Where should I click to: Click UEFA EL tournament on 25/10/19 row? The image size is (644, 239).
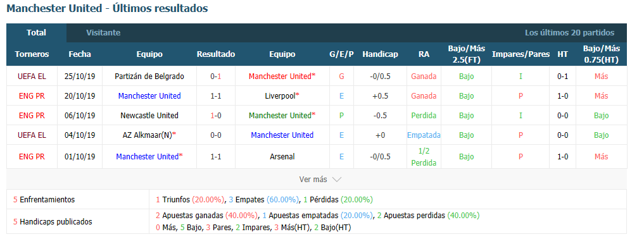click(x=32, y=77)
